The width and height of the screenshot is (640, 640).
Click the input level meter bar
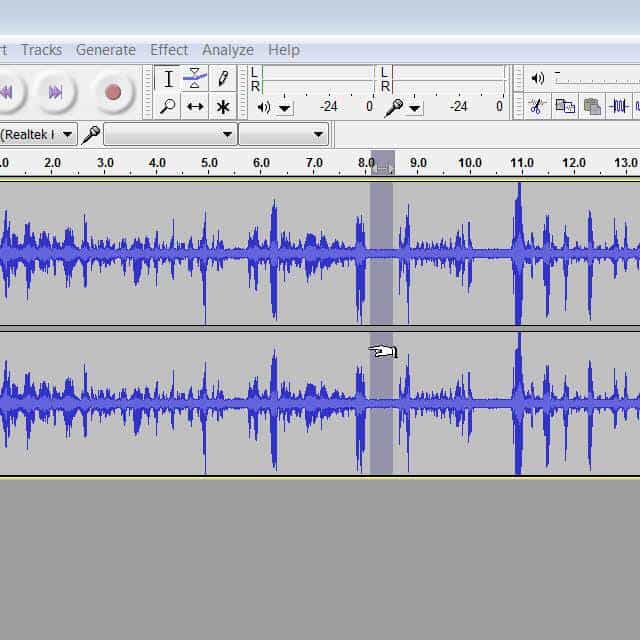click(449, 80)
